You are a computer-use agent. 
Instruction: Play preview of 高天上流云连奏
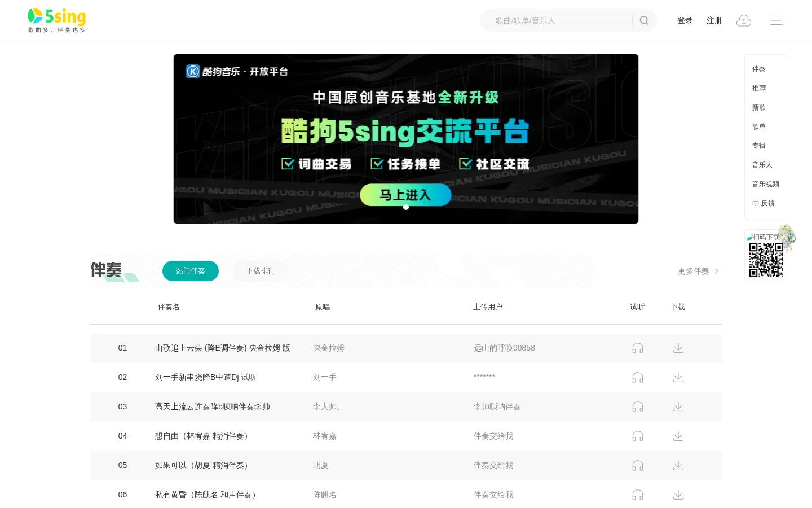(638, 407)
